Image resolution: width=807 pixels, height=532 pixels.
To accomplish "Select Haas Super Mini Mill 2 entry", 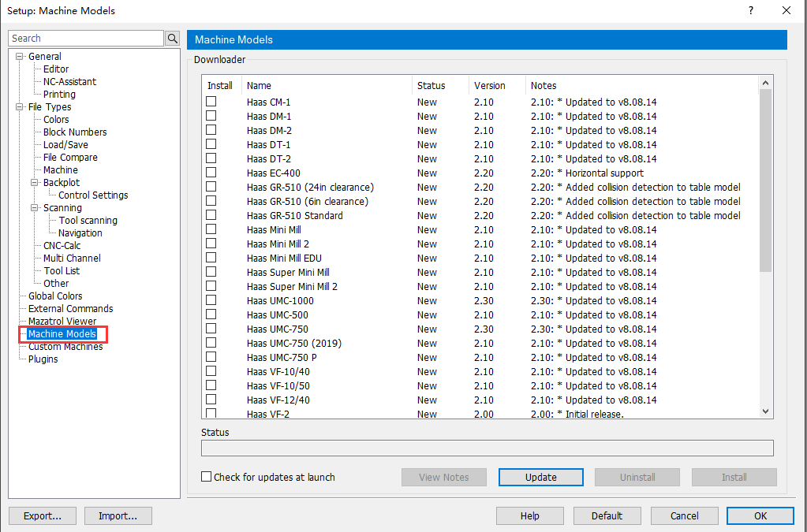I will click(292, 286).
